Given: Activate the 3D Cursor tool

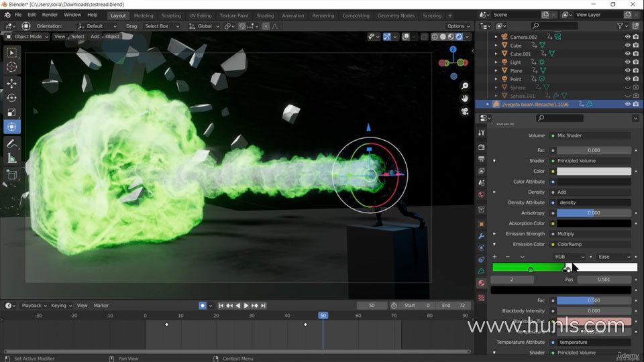Looking at the screenshot, I should point(11,67).
